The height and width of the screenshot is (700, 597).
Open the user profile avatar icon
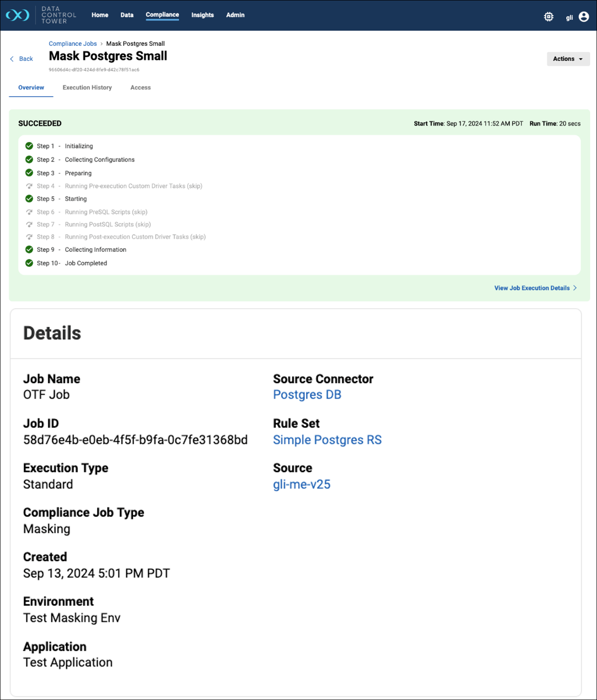(x=584, y=17)
